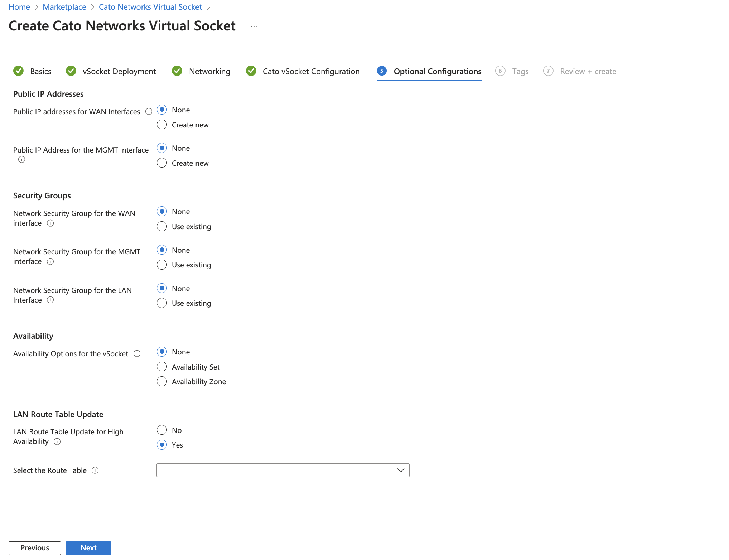Viewport: 729px width, 560px height.
Task: Click the Previous button
Action: [34, 548]
